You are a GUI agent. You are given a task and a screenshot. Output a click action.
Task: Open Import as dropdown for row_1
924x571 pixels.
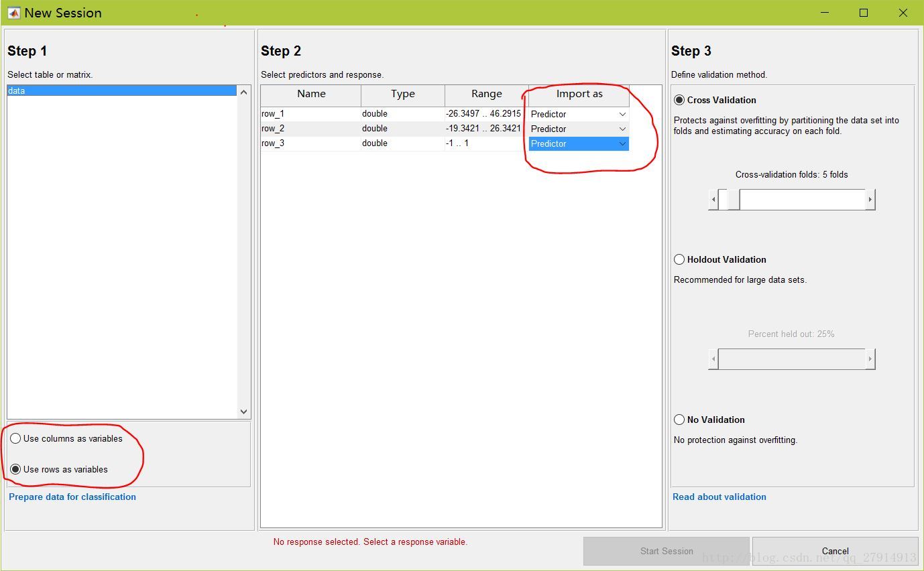pyautogui.click(x=579, y=114)
